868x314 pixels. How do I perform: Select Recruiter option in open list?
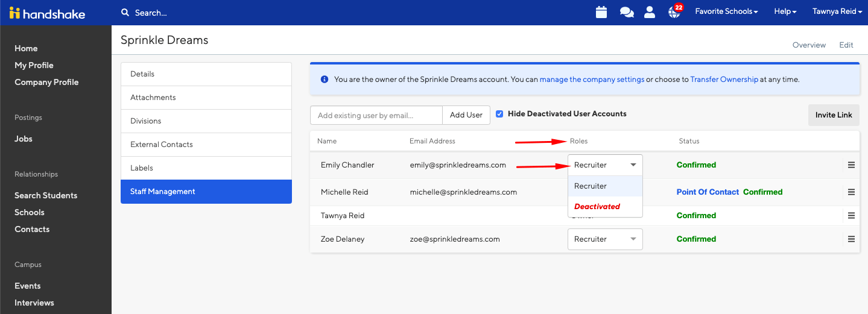click(605, 186)
